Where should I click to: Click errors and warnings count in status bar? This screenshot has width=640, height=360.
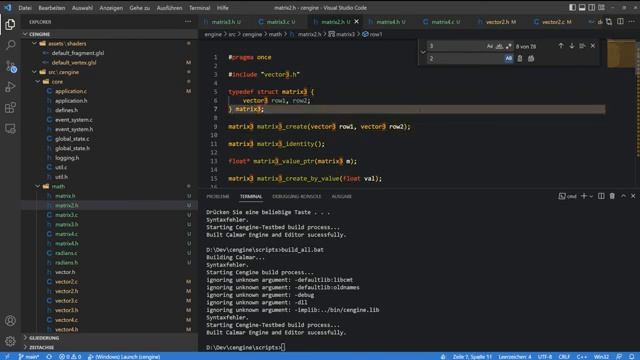(70, 356)
